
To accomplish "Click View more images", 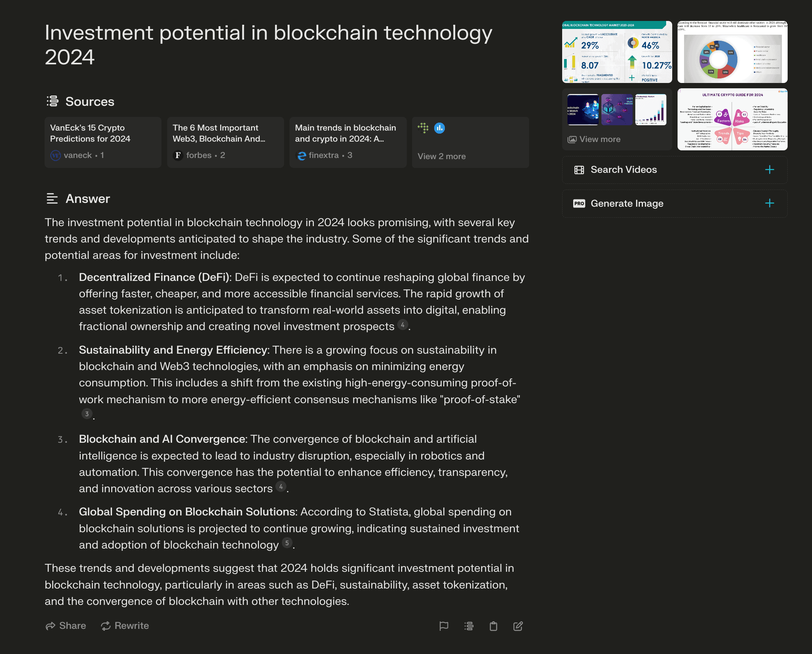I will tap(594, 139).
